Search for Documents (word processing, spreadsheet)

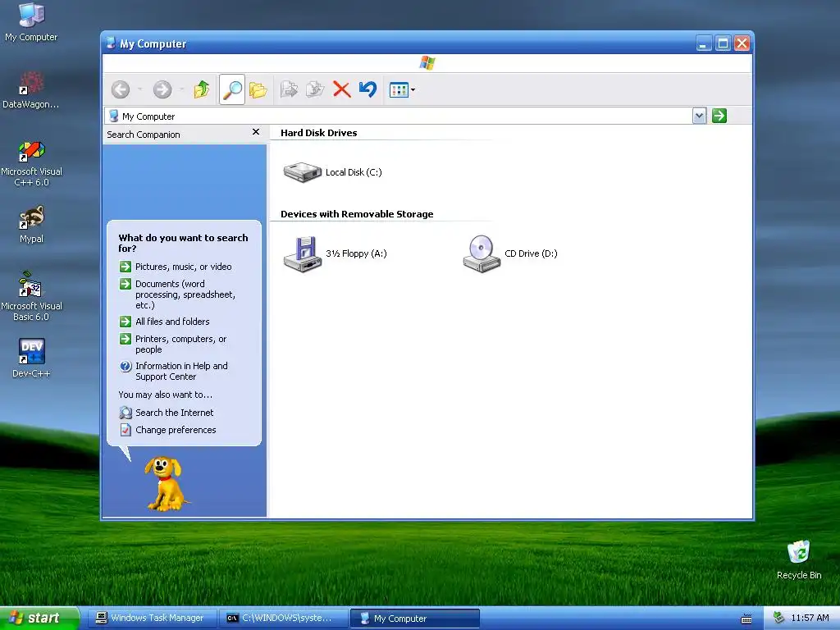tap(178, 294)
